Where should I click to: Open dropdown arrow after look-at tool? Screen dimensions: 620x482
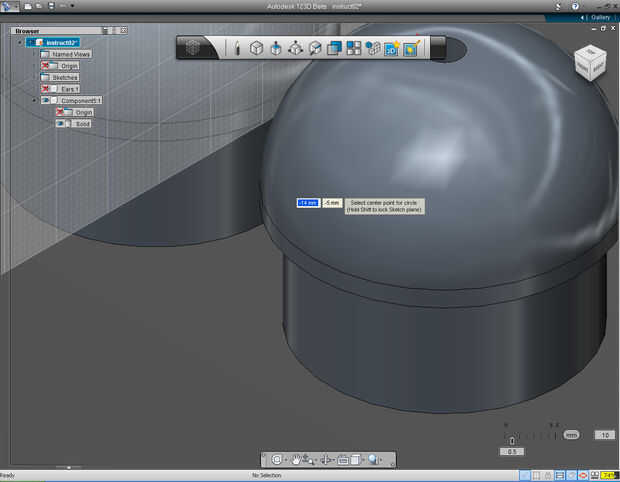coord(334,460)
